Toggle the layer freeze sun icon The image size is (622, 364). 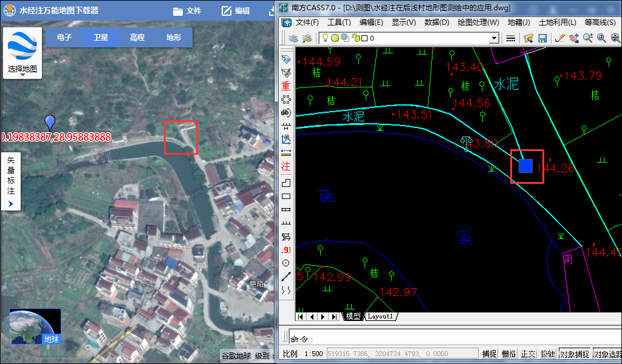[335, 38]
